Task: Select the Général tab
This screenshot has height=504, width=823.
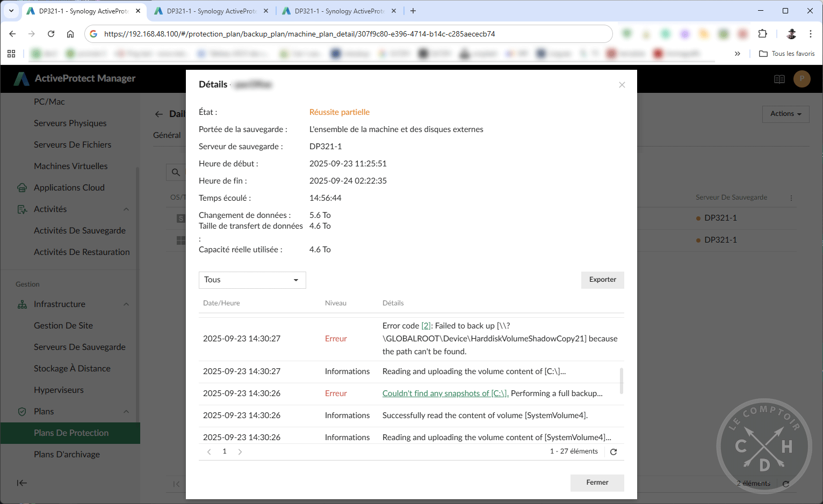Action: tap(167, 135)
